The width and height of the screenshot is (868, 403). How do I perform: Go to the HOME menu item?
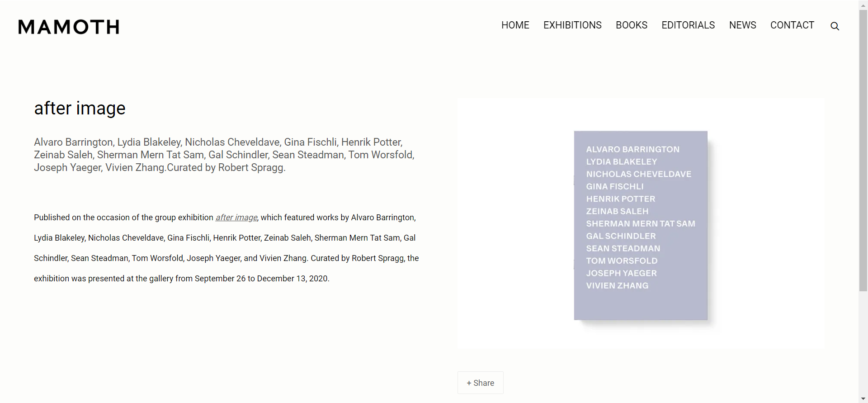click(x=515, y=25)
